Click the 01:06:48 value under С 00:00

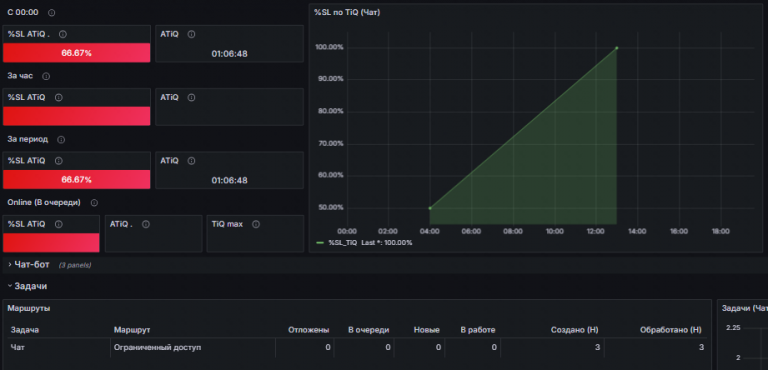tap(229, 53)
